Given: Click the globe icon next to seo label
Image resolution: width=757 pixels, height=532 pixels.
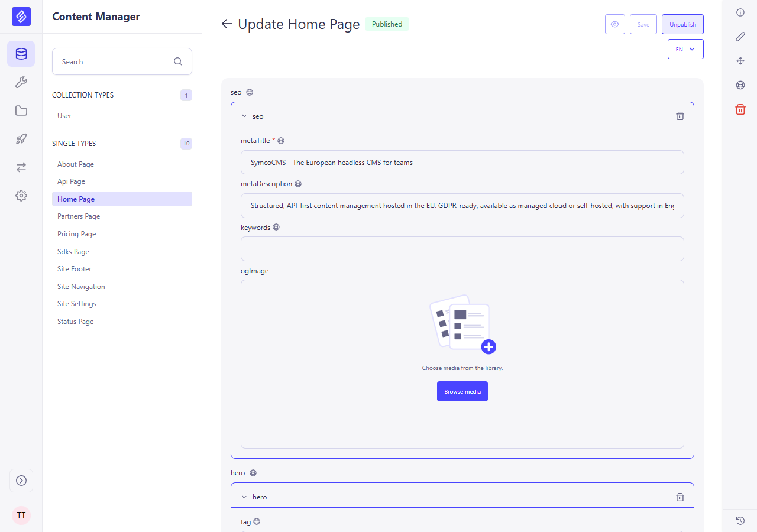Looking at the screenshot, I should coord(250,92).
